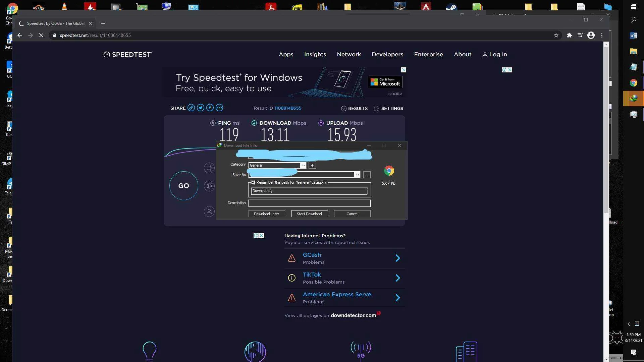Click the Chrome file icon in download dialog
644x362 pixels.
click(389, 171)
